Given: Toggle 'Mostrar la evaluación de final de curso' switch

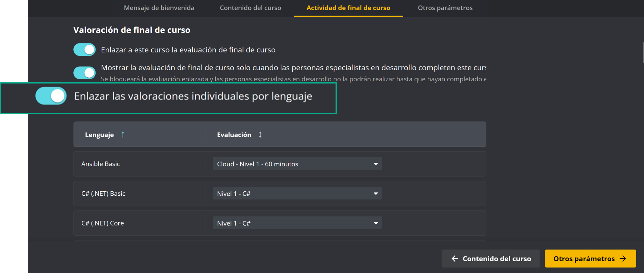Looking at the screenshot, I should pyautogui.click(x=84, y=73).
